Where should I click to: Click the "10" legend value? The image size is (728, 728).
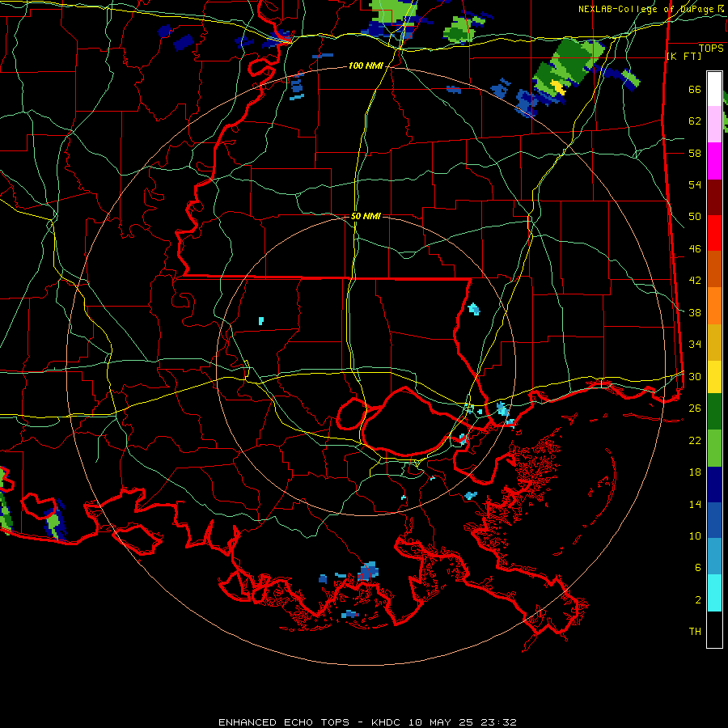[x=695, y=535]
